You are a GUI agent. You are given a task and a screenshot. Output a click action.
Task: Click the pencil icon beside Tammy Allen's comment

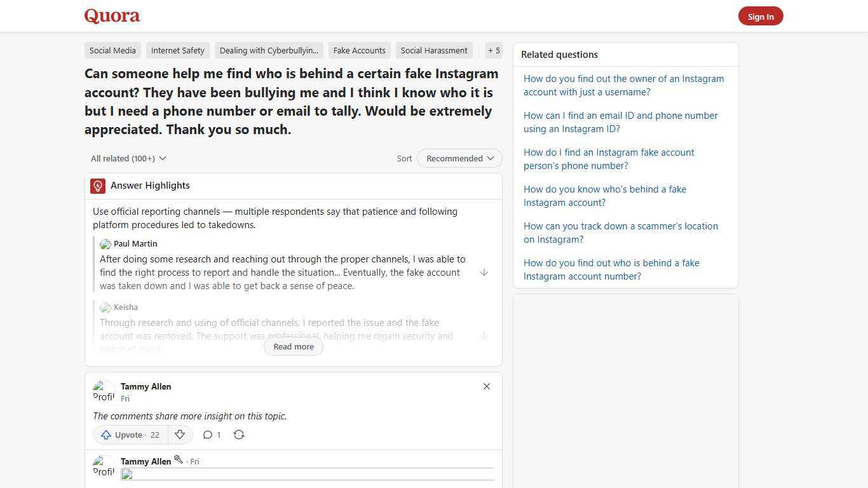point(179,459)
